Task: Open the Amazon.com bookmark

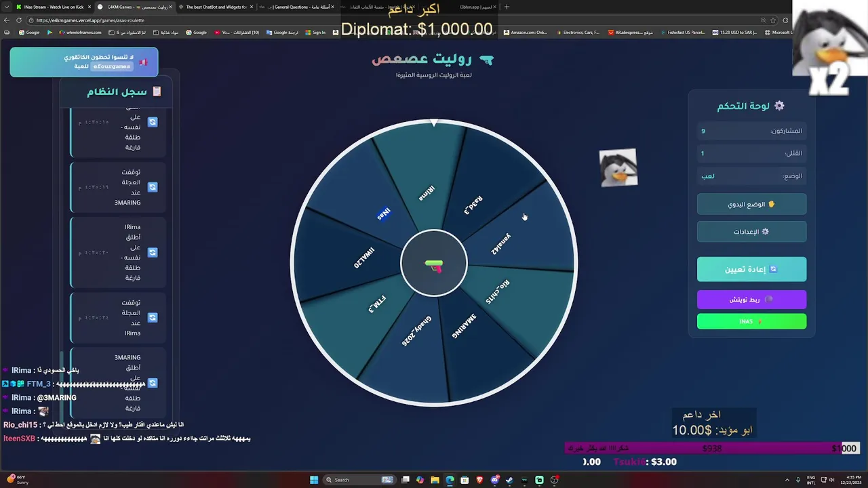Action: coord(525,32)
